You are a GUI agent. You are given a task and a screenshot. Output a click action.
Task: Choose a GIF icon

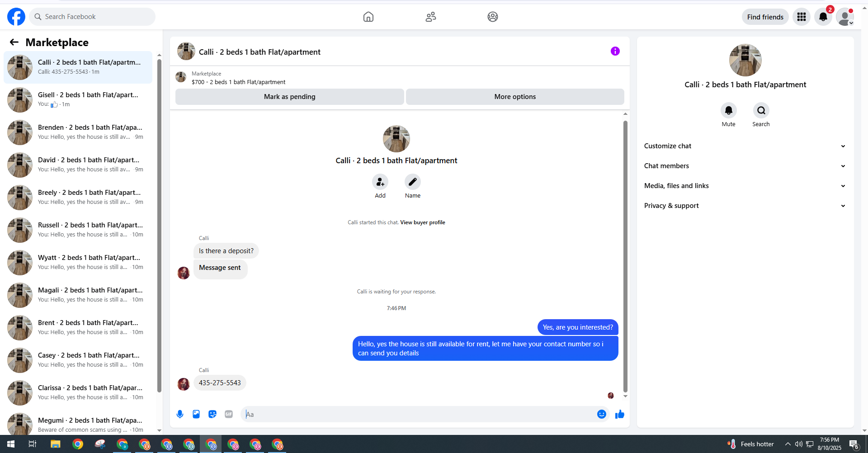coord(229,414)
